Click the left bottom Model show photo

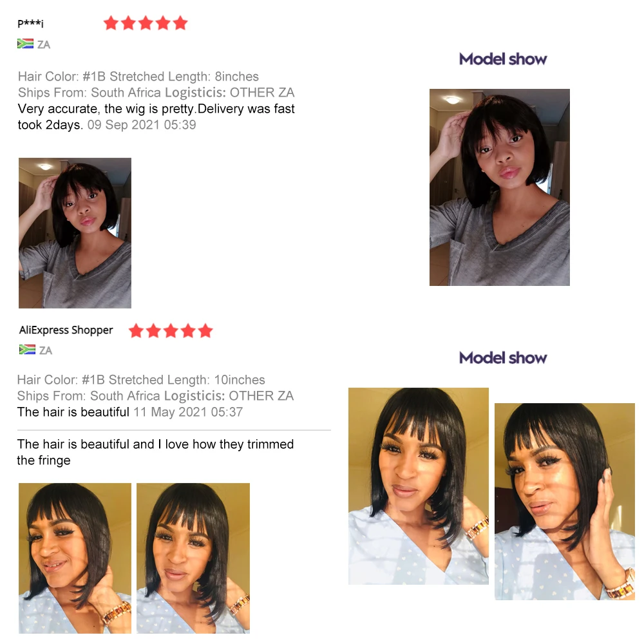(419, 486)
